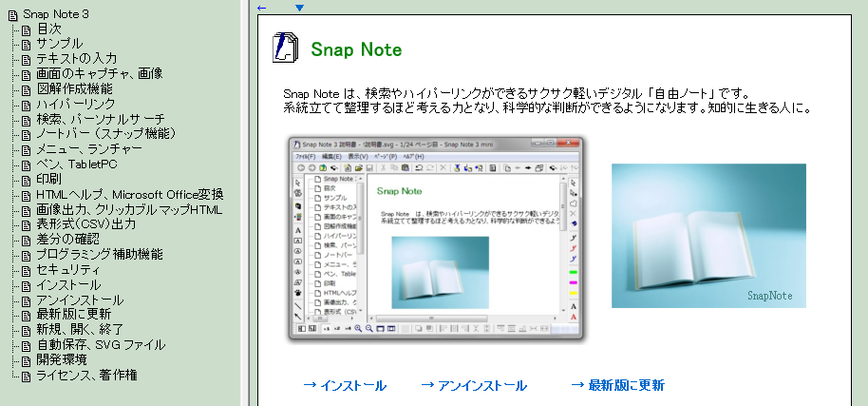Select プログラミング補助機能 tree entry
Viewport: 868px width, 406px height.
(100, 255)
